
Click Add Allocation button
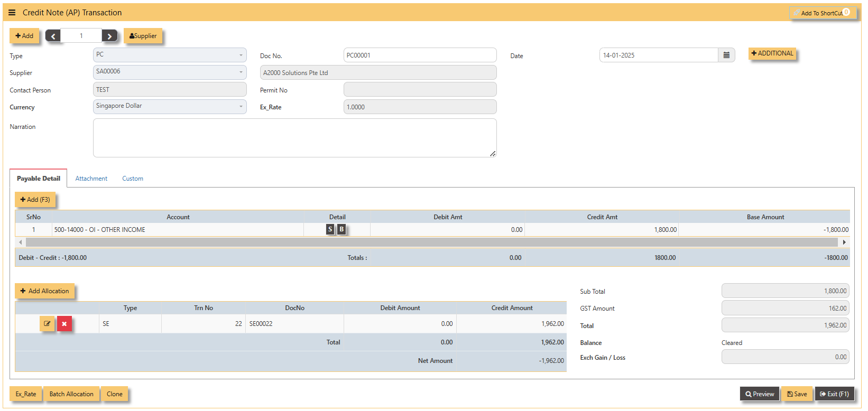pyautogui.click(x=44, y=291)
